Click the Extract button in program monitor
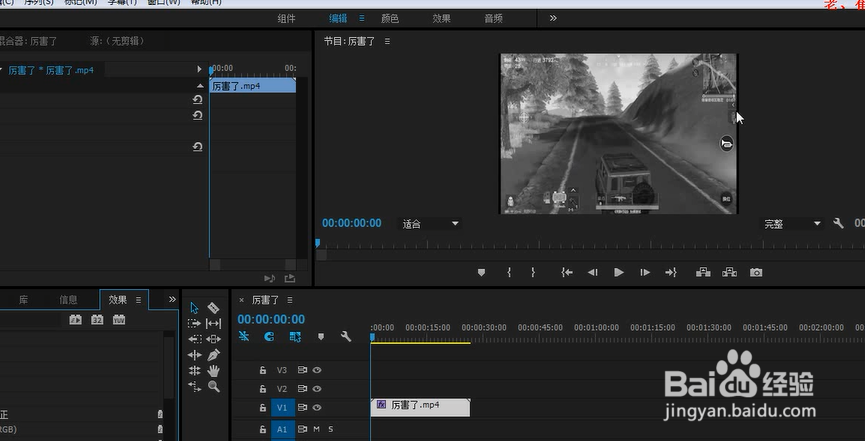865x441 pixels. tap(730, 272)
